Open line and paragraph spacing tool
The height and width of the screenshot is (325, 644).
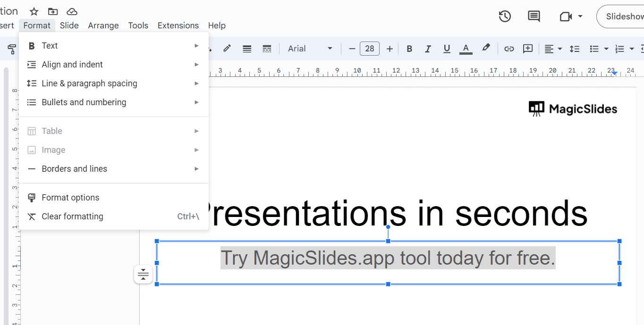point(575,49)
